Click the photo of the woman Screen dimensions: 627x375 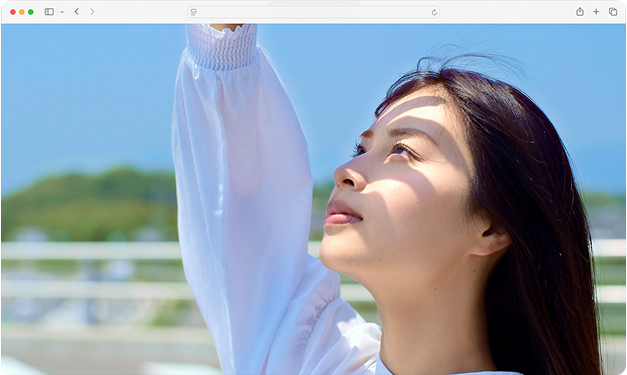click(314, 199)
